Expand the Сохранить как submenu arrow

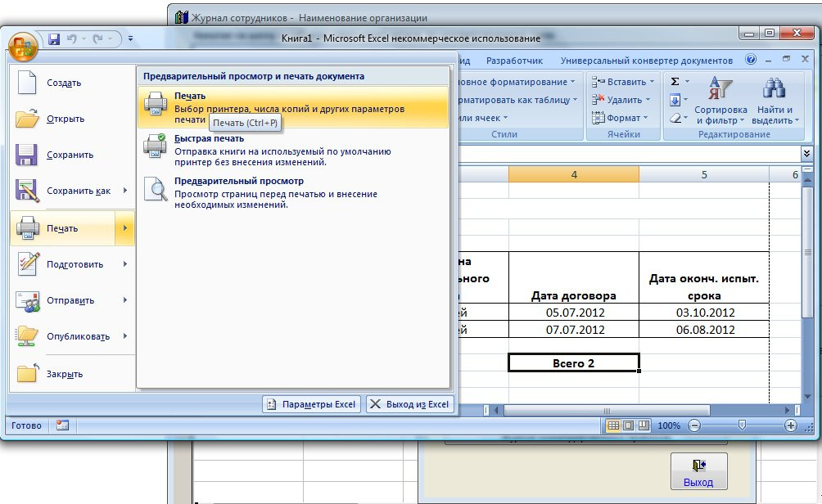pos(125,191)
